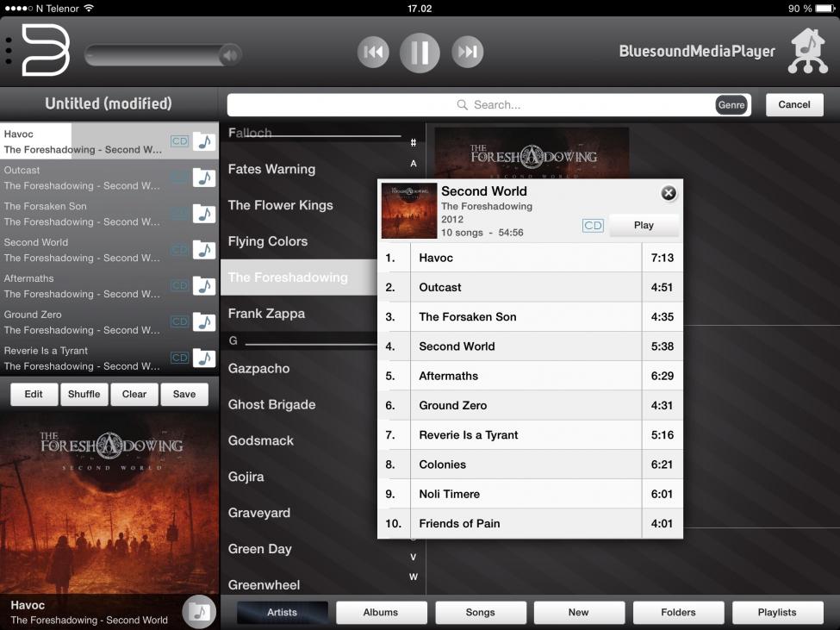Switch to the Songs tab

481,612
